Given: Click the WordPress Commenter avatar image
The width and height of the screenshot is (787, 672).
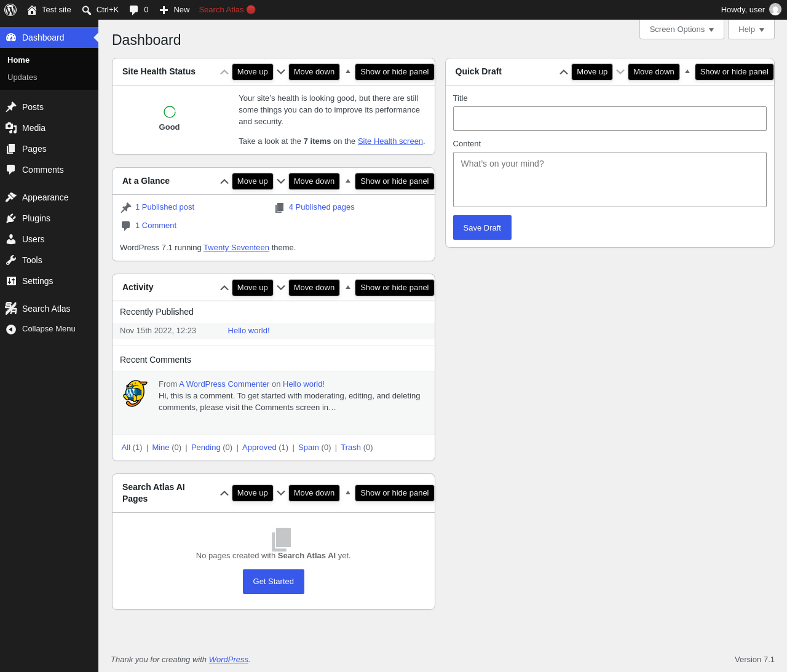Looking at the screenshot, I should click(x=135, y=393).
